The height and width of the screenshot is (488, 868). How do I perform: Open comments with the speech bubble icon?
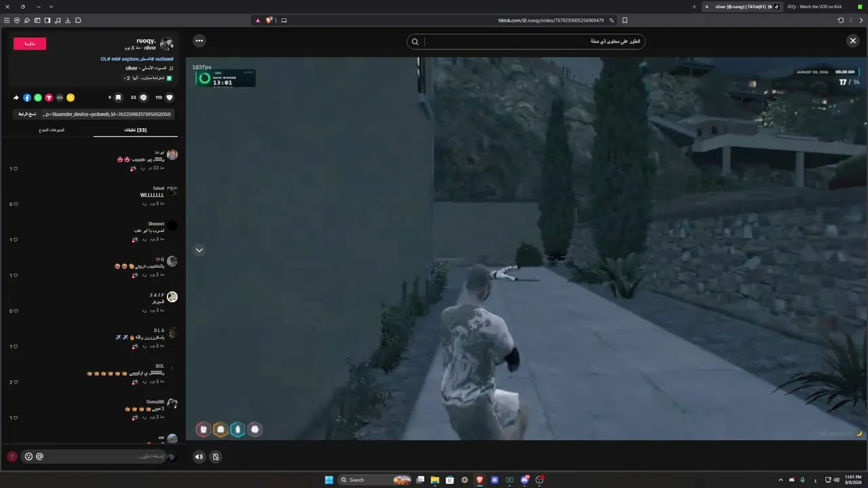pyautogui.click(x=143, y=98)
